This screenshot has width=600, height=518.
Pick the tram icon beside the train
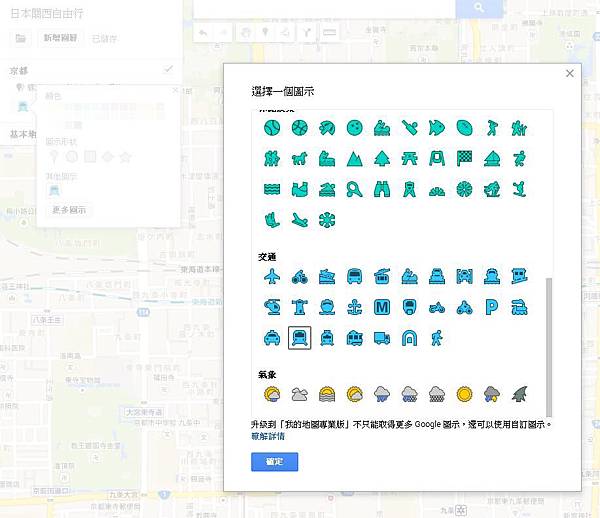[327, 338]
